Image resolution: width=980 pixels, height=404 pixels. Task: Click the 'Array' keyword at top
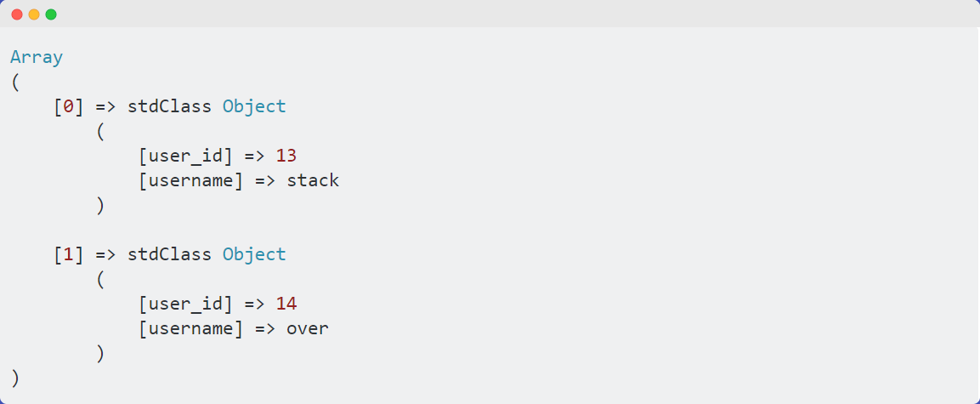click(37, 58)
